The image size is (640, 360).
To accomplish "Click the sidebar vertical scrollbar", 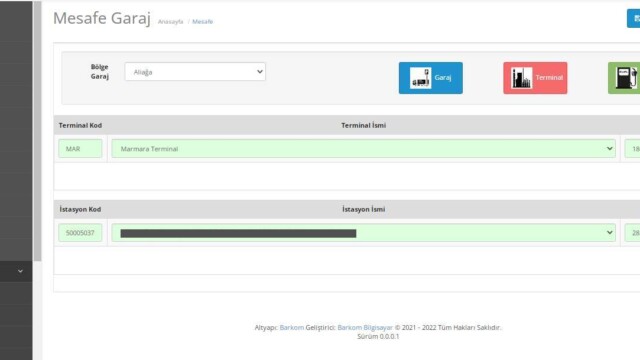I will pyautogui.click(x=38, y=131).
